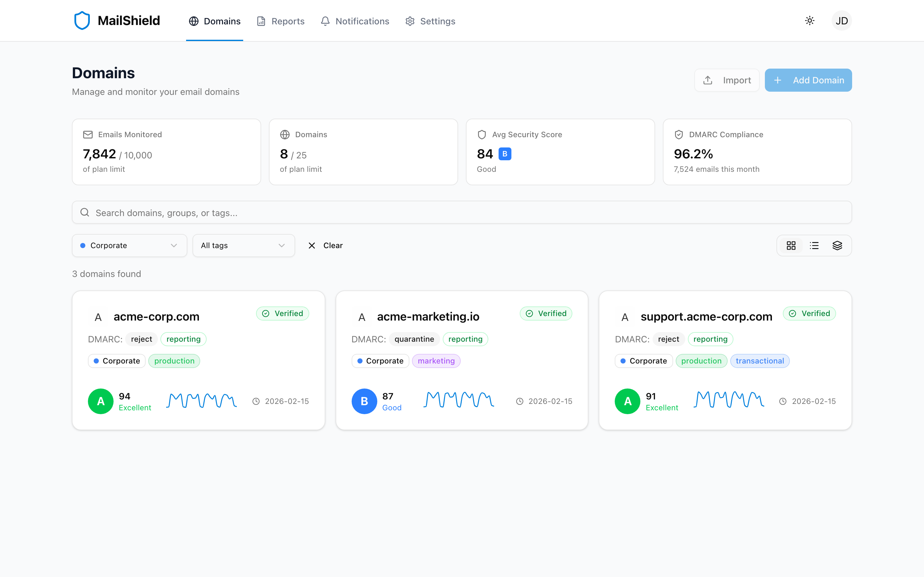Image resolution: width=924 pixels, height=577 pixels.
Task: Click blue B grade circle on acme-marketing.io
Action: tap(364, 401)
